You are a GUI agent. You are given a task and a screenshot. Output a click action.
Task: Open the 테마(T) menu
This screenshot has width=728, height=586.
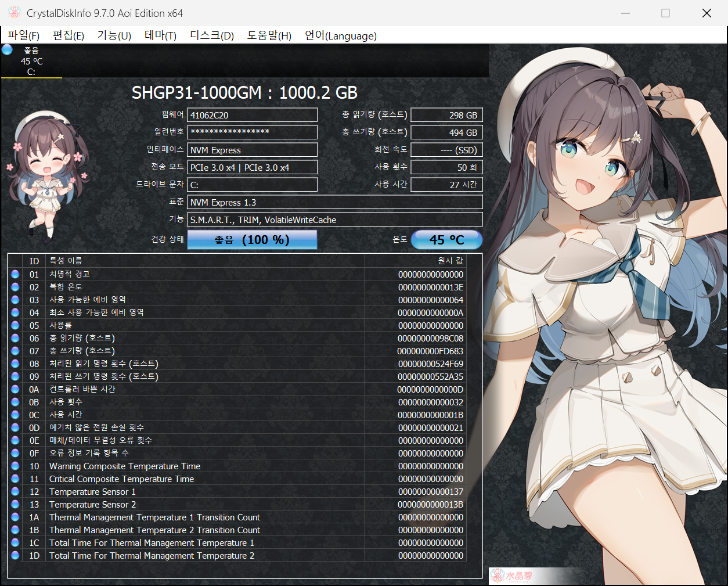click(160, 35)
